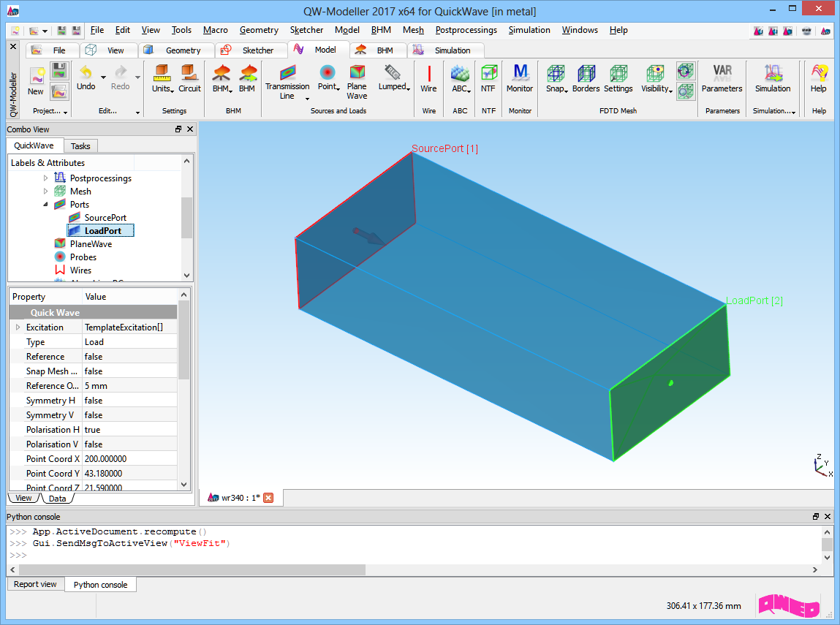
Task: Open the FDTD Mesh Settings tool
Action: point(618,78)
